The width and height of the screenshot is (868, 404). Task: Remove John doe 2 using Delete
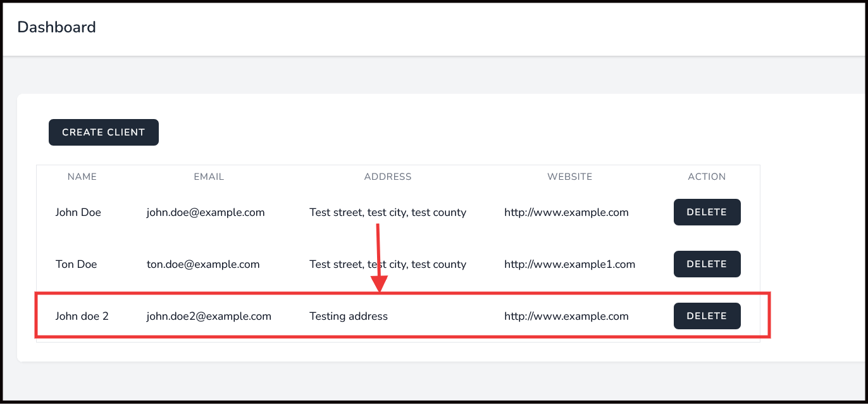(707, 316)
